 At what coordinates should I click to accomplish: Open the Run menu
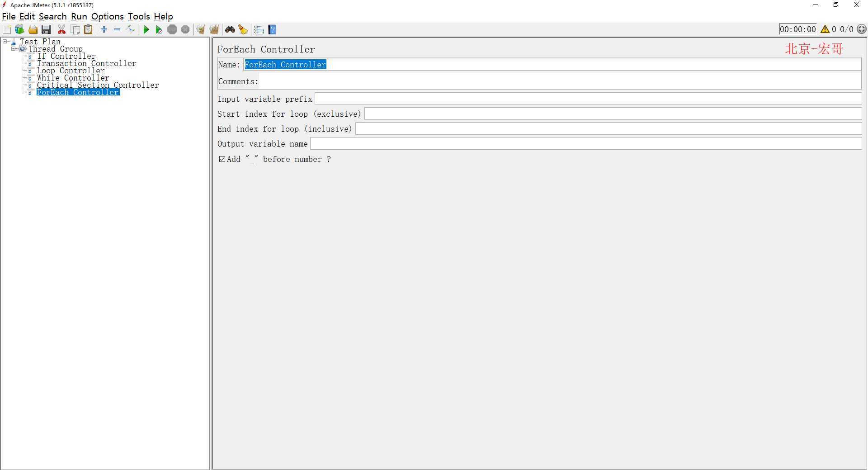coord(79,16)
